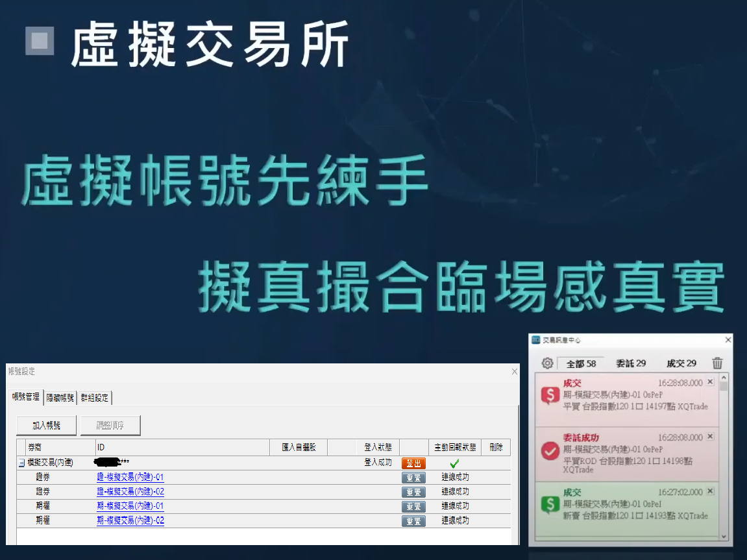
Task: Dismiss the top 成交 message with its X
Action: click(709, 382)
